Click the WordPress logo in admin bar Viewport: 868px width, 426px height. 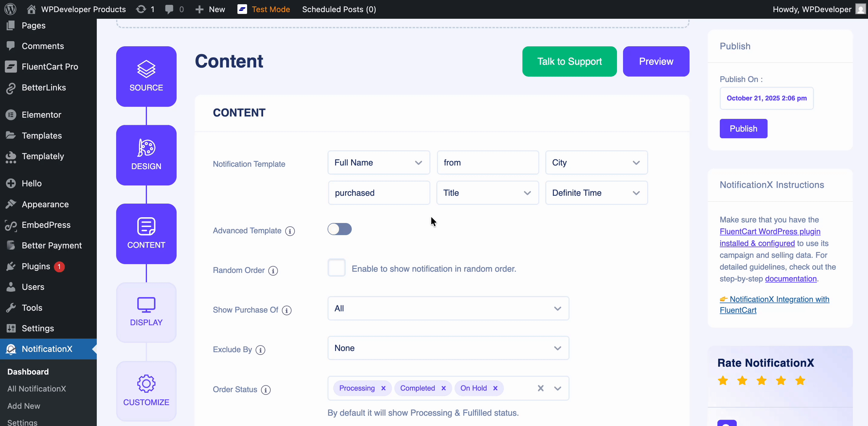click(x=10, y=9)
